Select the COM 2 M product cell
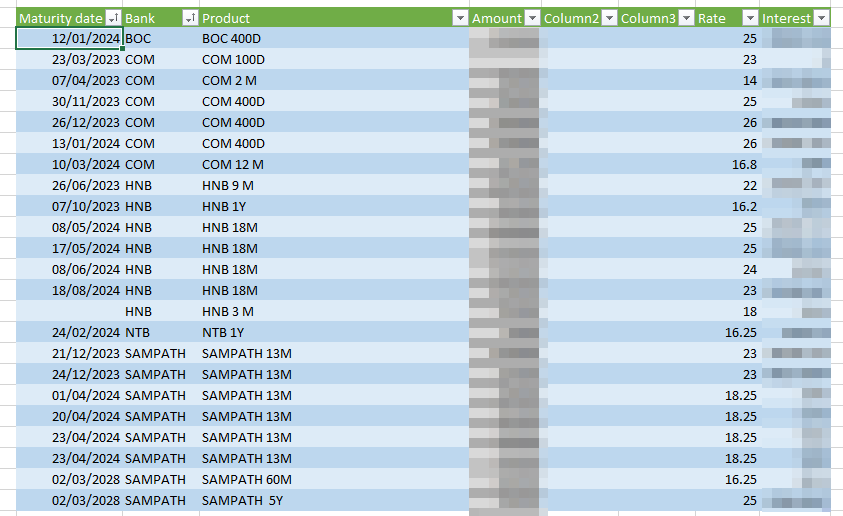Image resolution: width=843 pixels, height=516 pixels. pos(334,80)
